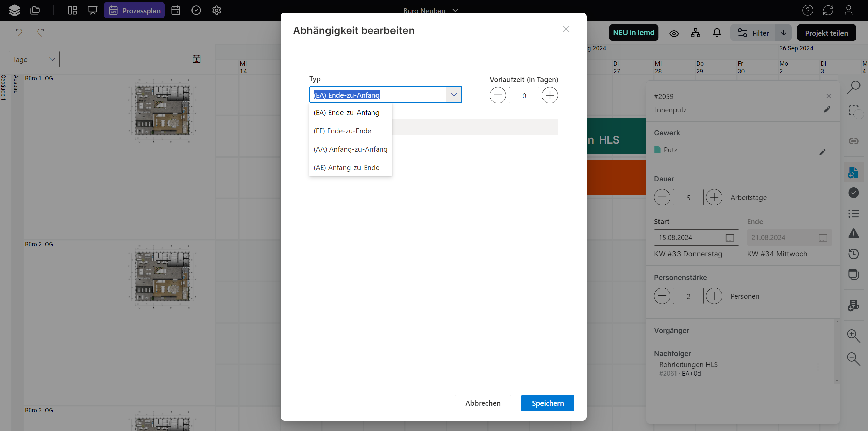This screenshot has width=868, height=431.
Task: Click the layers logo icon in top bar
Action: click(x=14, y=11)
